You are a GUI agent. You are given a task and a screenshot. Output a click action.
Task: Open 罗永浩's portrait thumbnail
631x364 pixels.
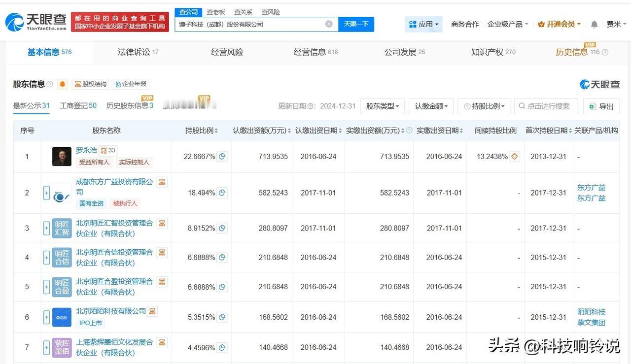pos(62,157)
